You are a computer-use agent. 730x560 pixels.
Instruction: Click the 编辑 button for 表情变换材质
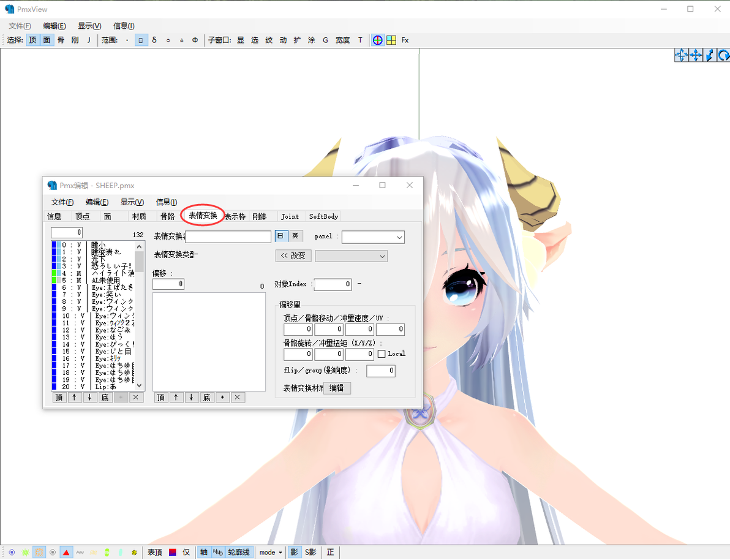[337, 388]
